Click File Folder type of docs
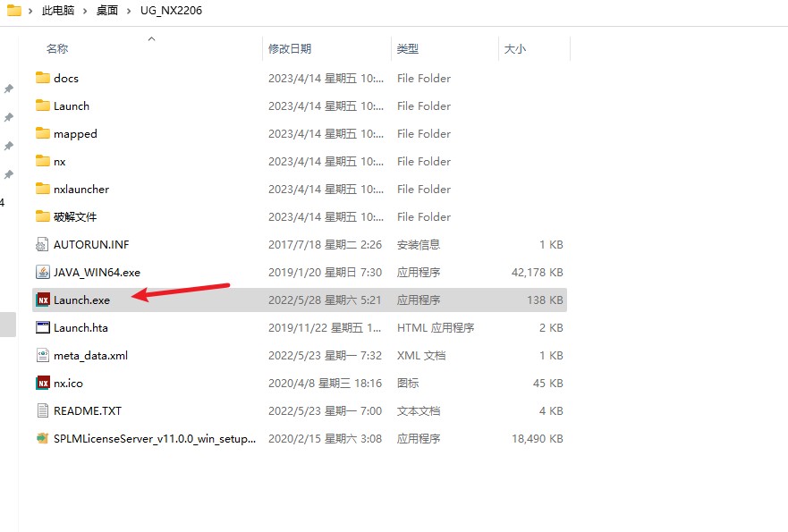Image resolution: width=788 pixels, height=532 pixels. (x=424, y=79)
